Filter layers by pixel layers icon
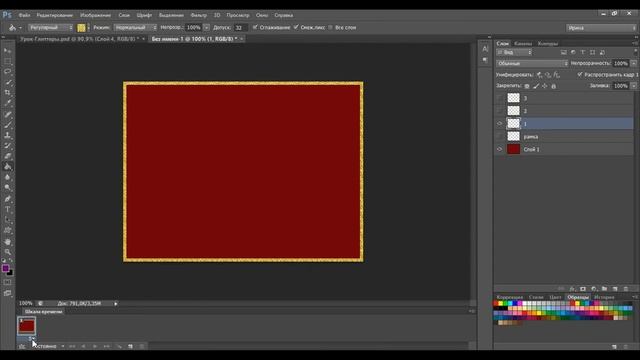 coord(564,52)
